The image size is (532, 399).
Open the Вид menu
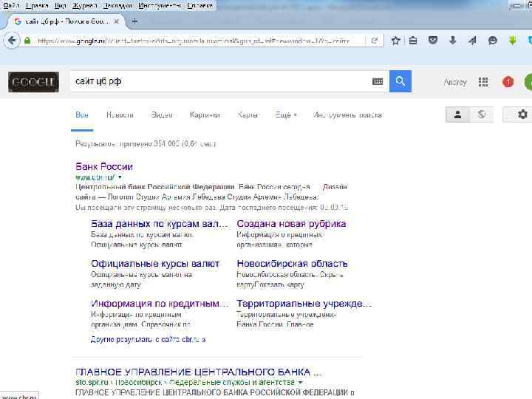[61, 6]
